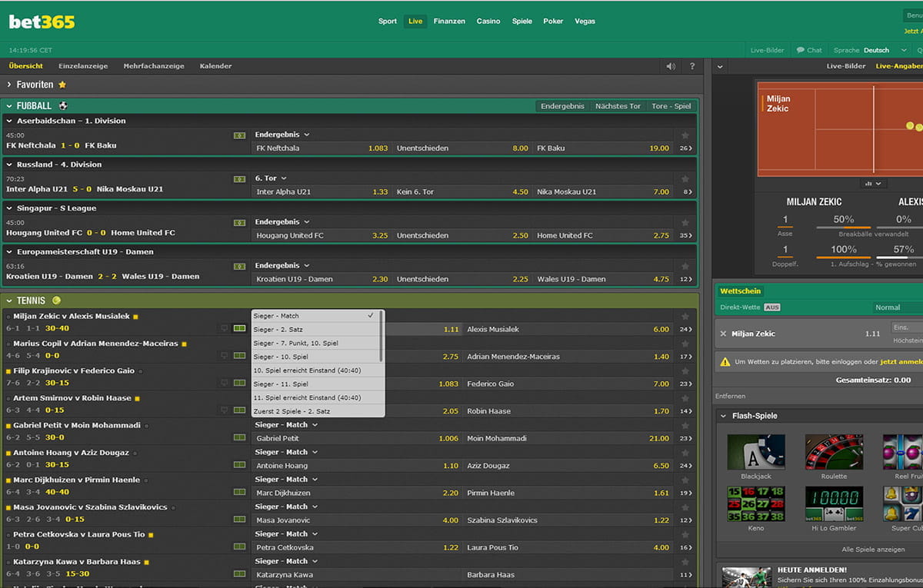Bet on Robin Haase at 1.70
This screenshot has width=923, height=588.
click(x=568, y=411)
